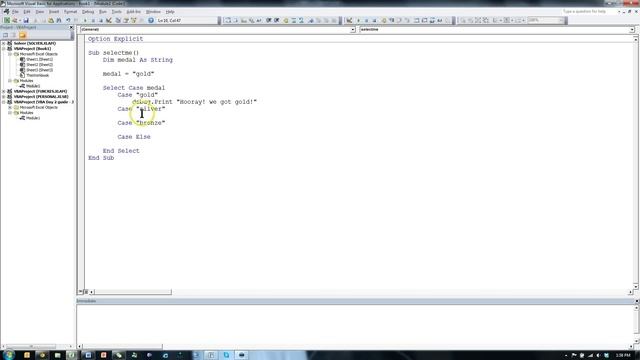This screenshot has width=640, height=360.
Task: Click the Step Into icon in Debug toolbar
Action: 391,20
